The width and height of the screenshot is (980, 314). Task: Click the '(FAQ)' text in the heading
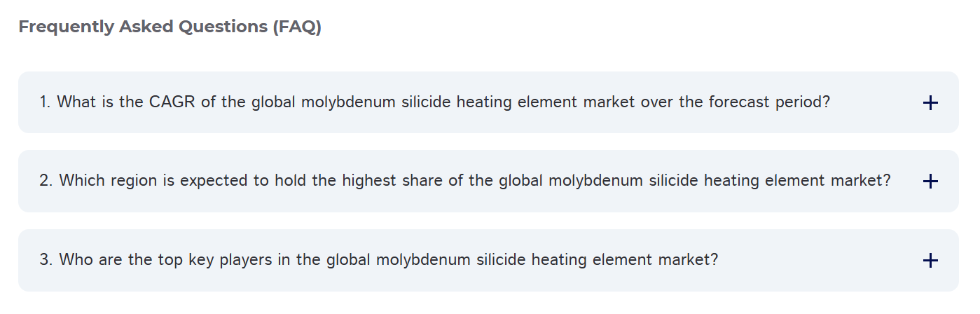(x=297, y=27)
